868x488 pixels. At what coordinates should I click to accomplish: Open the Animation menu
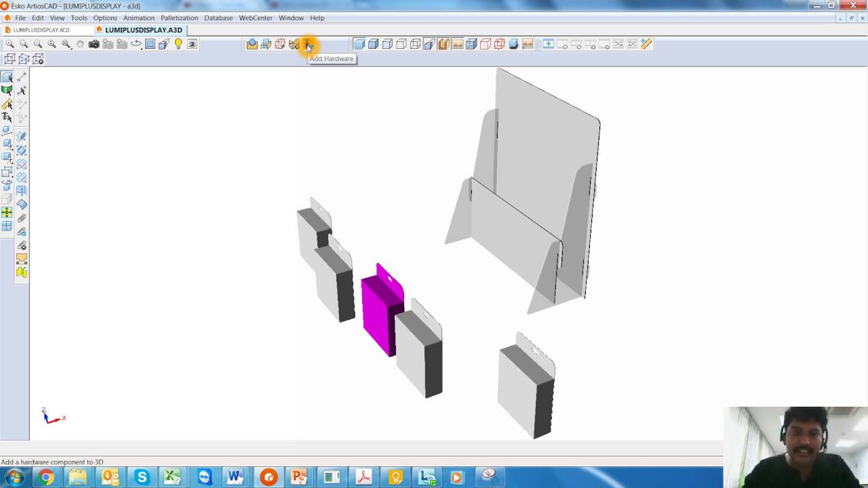coord(139,18)
